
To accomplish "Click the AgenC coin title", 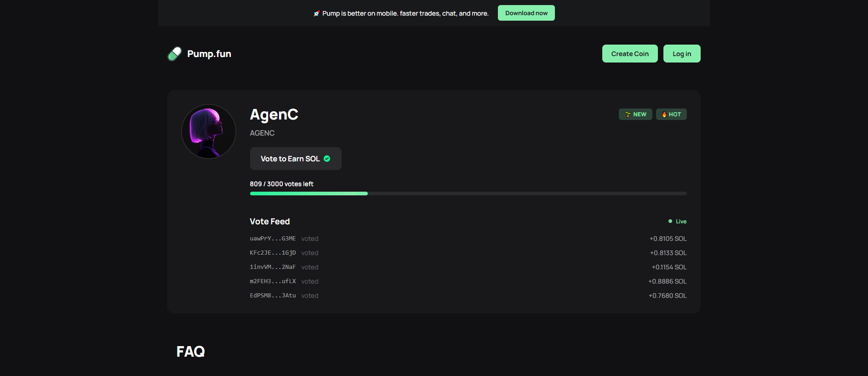I will click(x=274, y=114).
